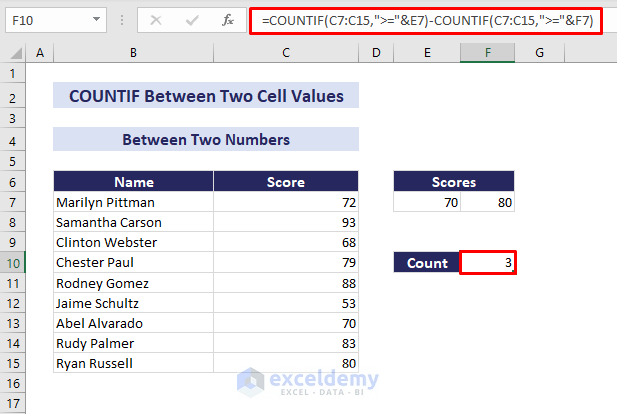Click the cell containing 80 under Scores
617x414 pixels.
(487, 203)
